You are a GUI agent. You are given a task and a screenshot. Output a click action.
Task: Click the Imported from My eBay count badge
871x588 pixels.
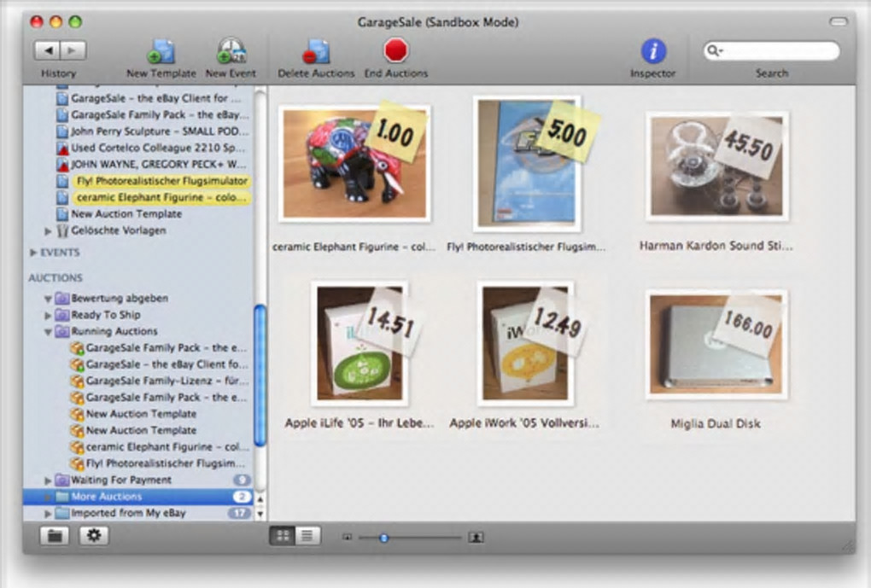(x=239, y=513)
